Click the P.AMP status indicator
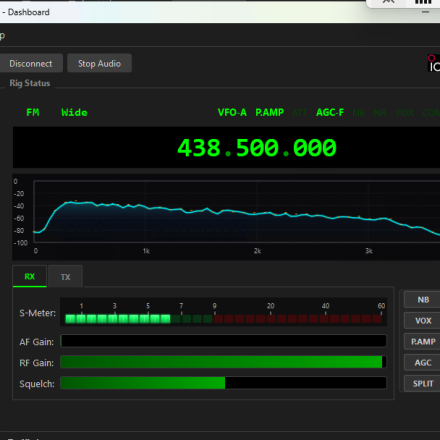Image resolution: width=440 pixels, height=440 pixels. (269, 112)
